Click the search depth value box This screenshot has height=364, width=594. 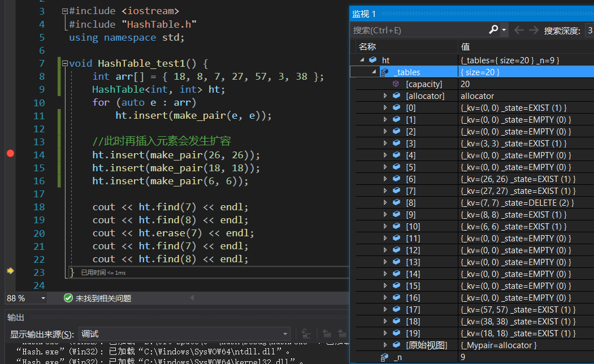pos(589,31)
